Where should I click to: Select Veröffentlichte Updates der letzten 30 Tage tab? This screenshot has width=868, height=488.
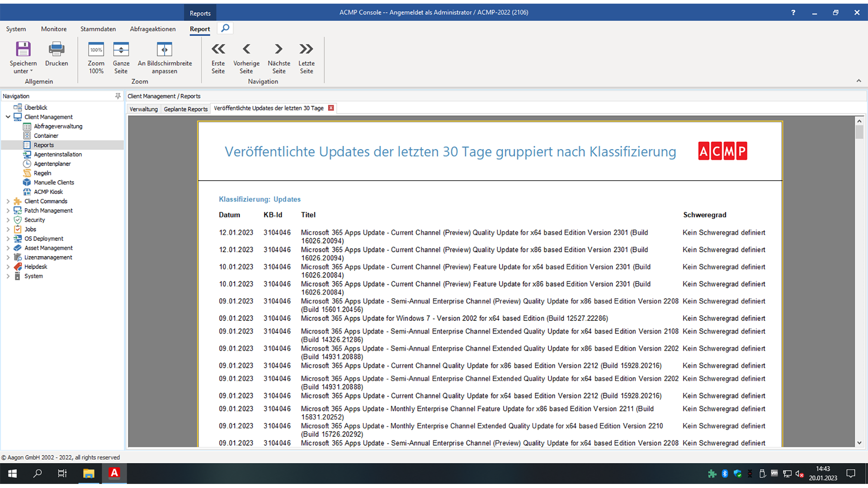point(269,108)
